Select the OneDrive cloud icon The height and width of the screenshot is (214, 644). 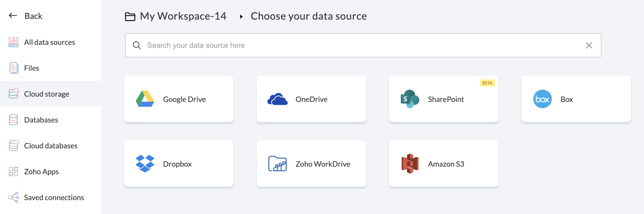tap(277, 99)
